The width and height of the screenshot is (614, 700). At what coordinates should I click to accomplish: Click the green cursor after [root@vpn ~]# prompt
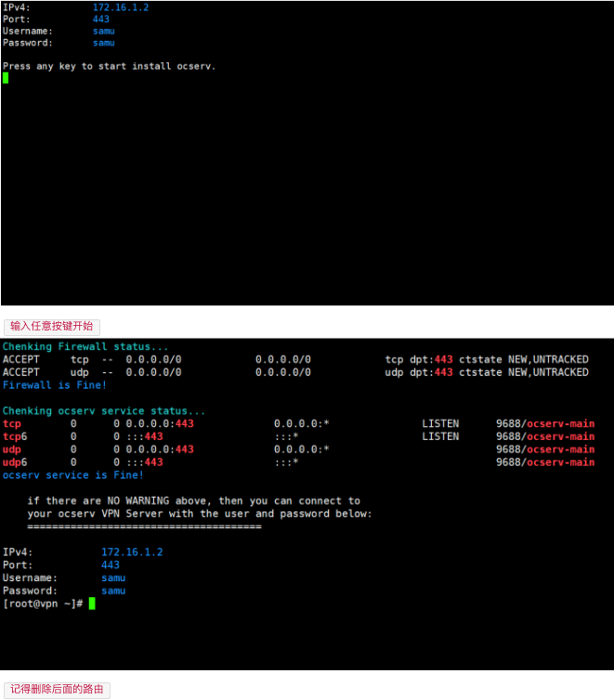coord(92,603)
